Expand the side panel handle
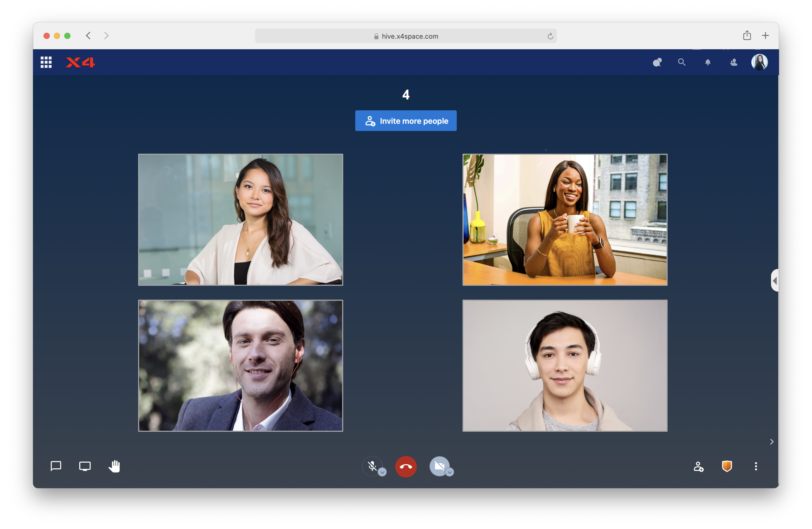 point(775,280)
